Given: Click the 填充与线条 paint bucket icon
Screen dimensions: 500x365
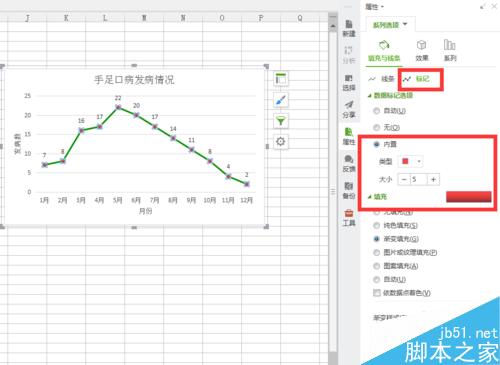Looking at the screenshot, I should [x=384, y=45].
